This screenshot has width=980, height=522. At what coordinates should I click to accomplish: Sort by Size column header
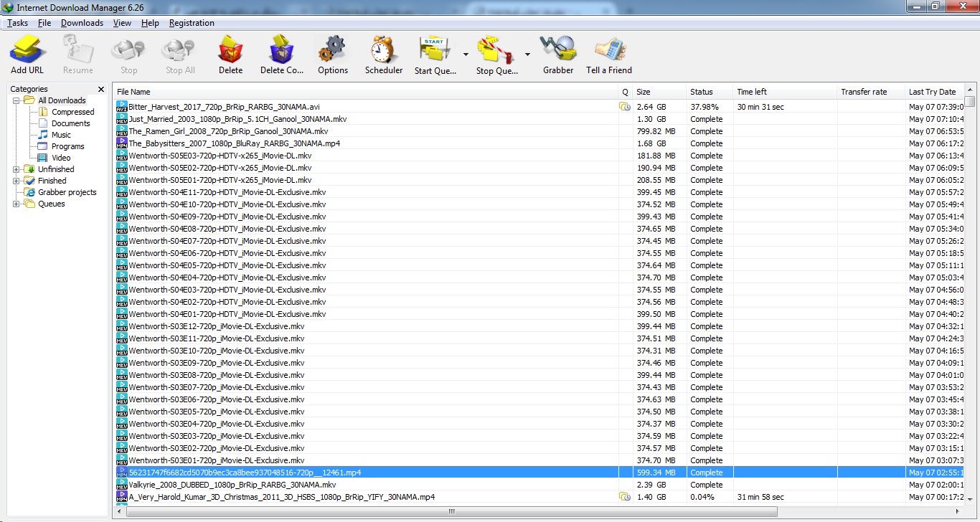click(x=659, y=92)
